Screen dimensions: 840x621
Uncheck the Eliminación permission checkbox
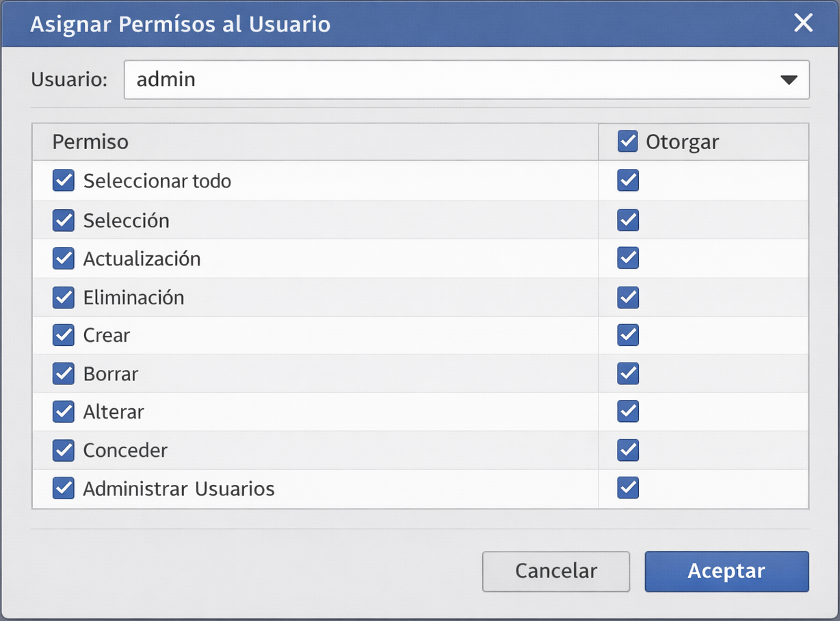(63, 297)
